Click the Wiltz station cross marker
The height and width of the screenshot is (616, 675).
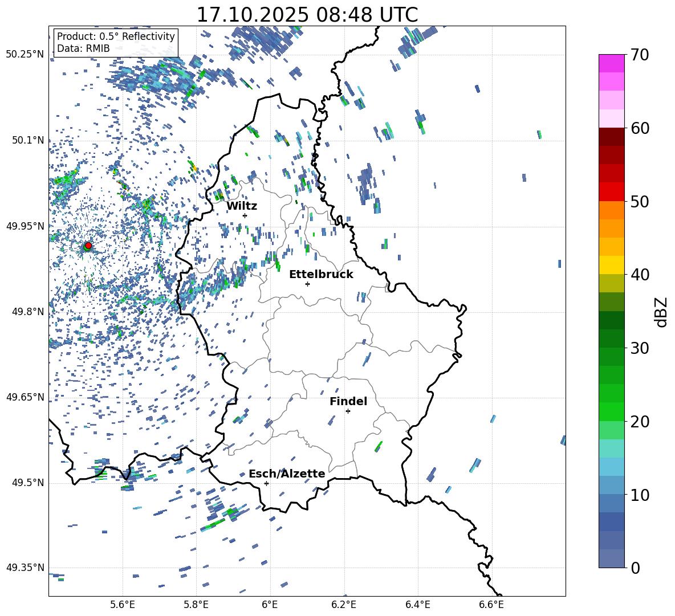(x=245, y=215)
